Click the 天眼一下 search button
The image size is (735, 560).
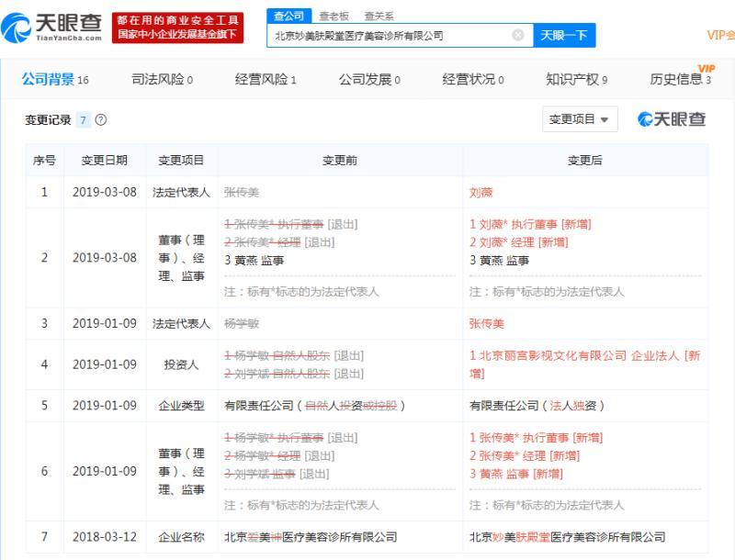tap(564, 35)
